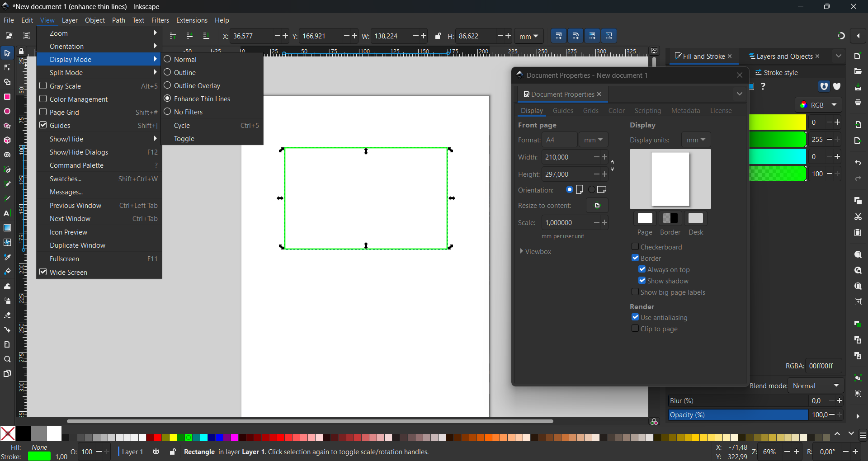Click the Open file folder icon
The width and height of the screenshot is (868, 461).
coord(858,71)
